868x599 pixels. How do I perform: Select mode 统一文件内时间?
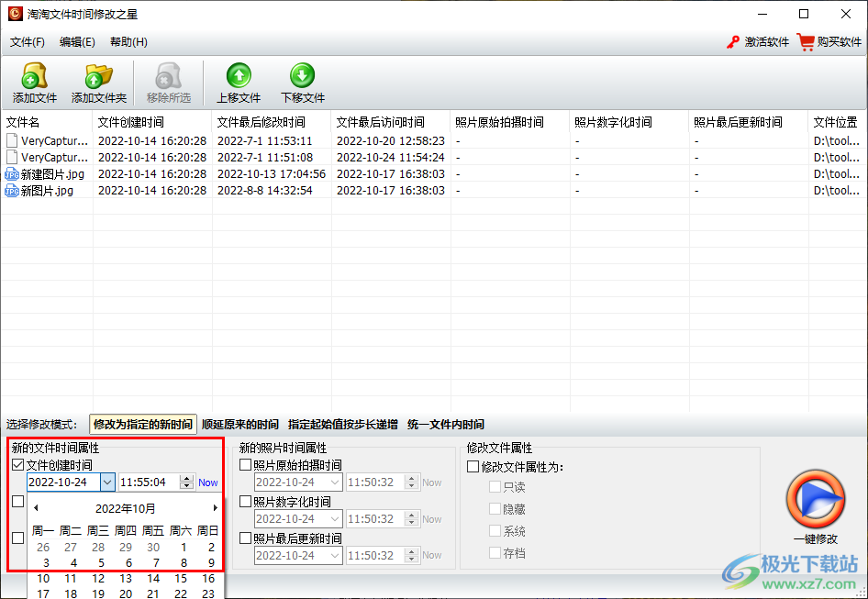click(x=446, y=425)
